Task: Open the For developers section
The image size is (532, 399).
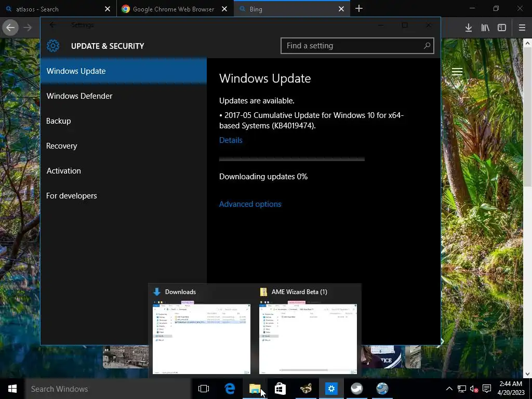Action: pyautogui.click(x=124, y=196)
